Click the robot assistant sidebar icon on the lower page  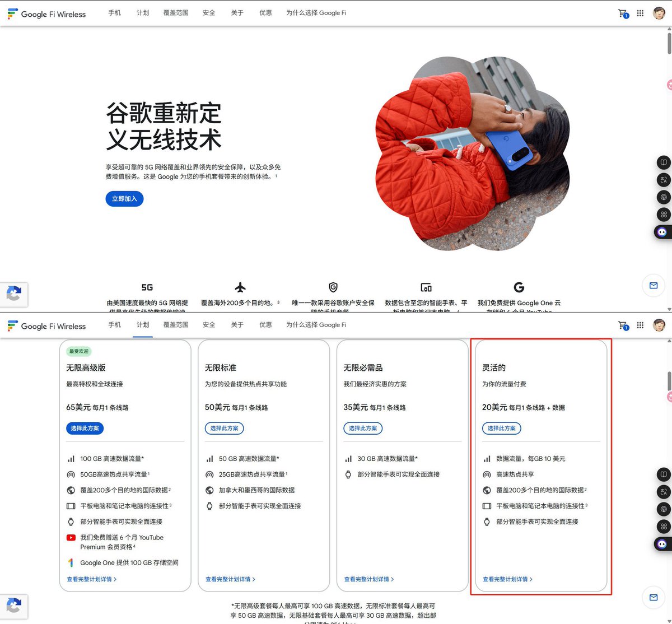[662, 544]
